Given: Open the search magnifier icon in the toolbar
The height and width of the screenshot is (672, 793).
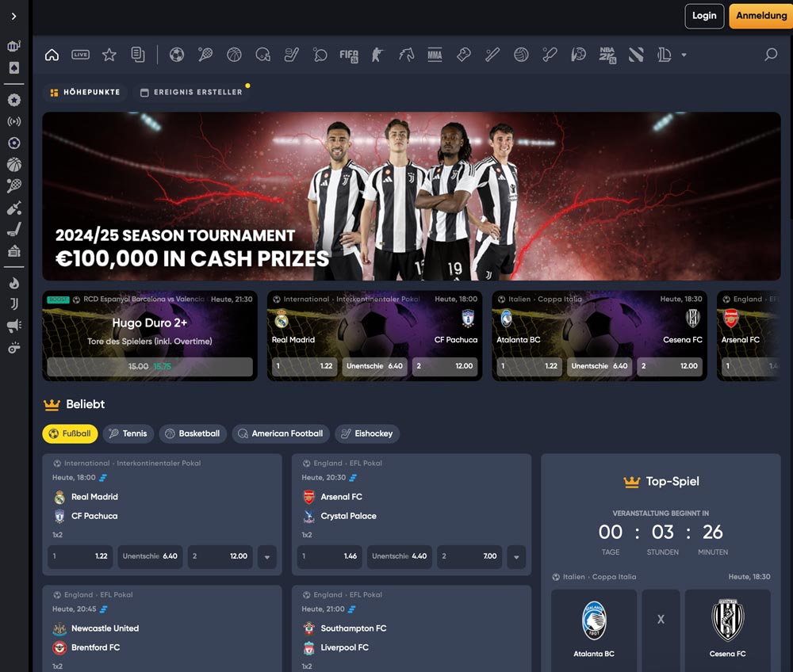Looking at the screenshot, I should (x=771, y=54).
